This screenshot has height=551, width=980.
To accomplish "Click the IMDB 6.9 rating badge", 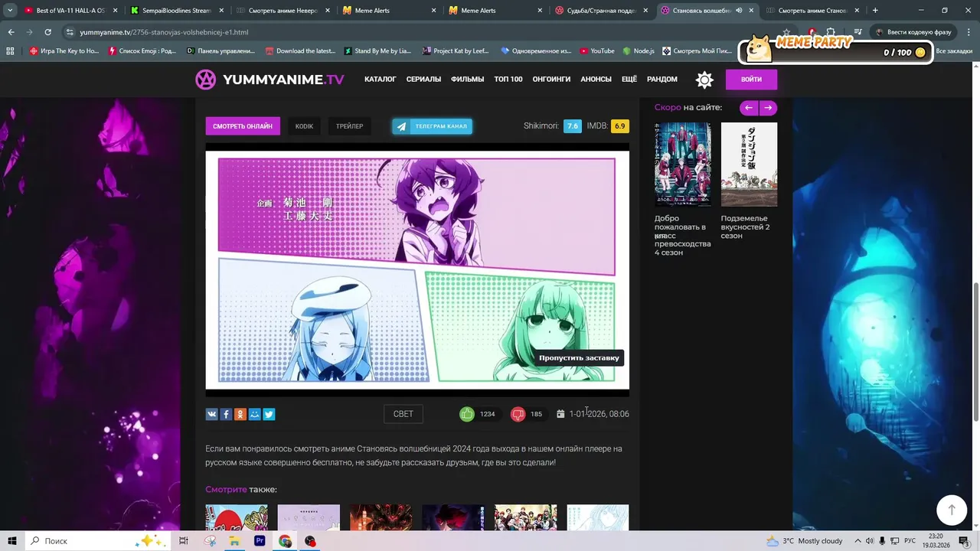I will pos(620,126).
